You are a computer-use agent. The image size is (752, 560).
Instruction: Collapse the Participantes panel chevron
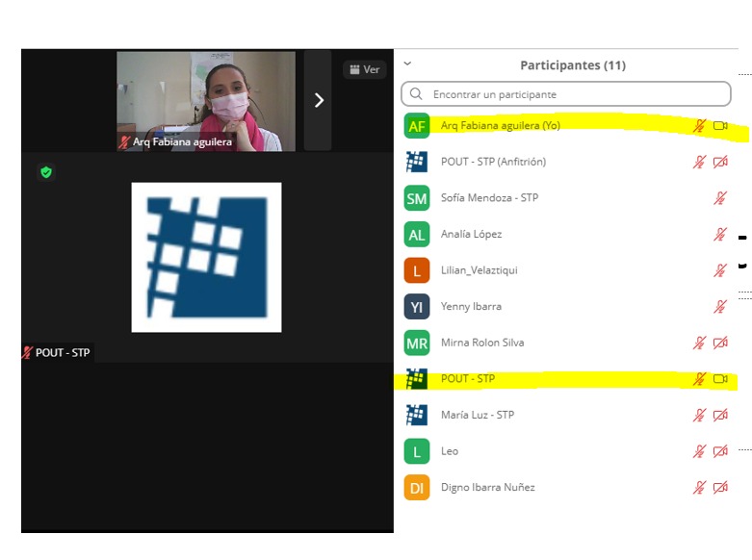(407, 64)
